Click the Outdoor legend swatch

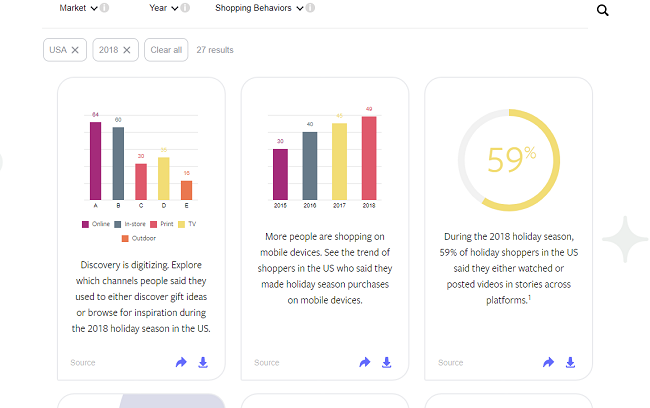(x=125, y=238)
